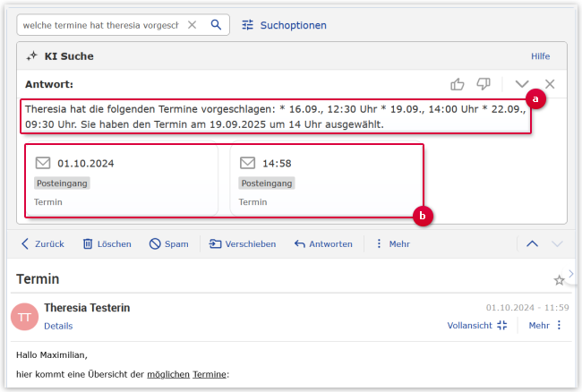Open the Mehr menu in the mail header

tap(545, 325)
